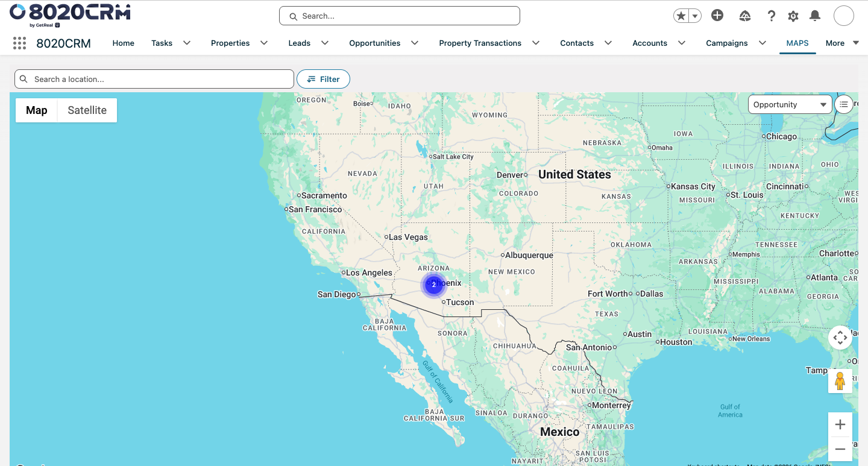
Task: Expand the Accounts tab chevron
Action: (x=682, y=43)
